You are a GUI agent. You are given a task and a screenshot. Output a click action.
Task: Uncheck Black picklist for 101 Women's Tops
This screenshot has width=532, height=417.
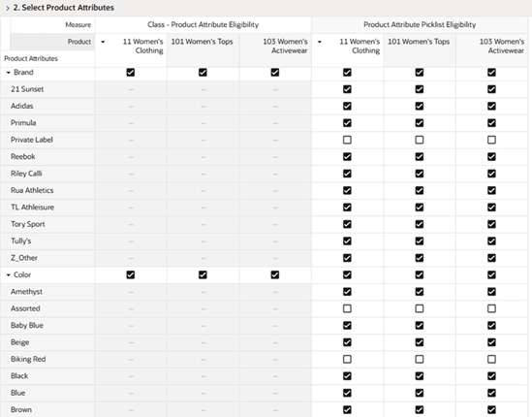[420, 376]
